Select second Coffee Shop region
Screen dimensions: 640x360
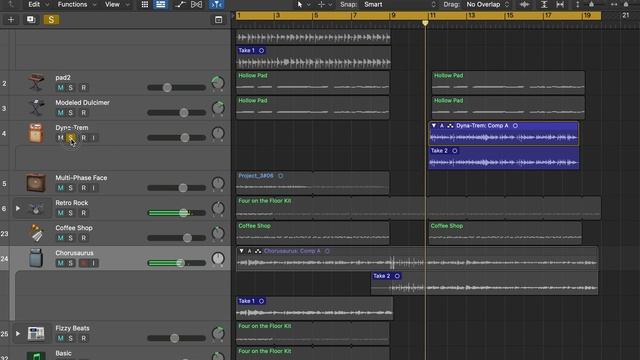(505, 233)
